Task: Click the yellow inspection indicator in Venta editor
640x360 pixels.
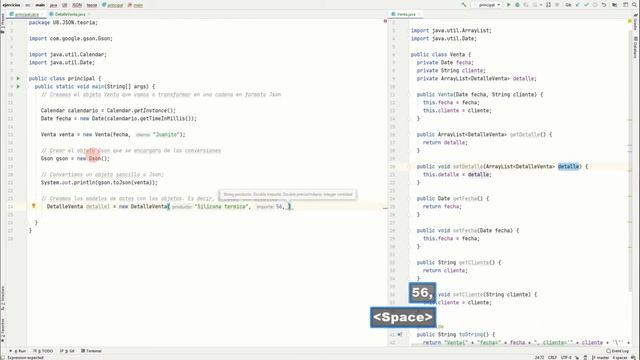Action: click(630, 21)
